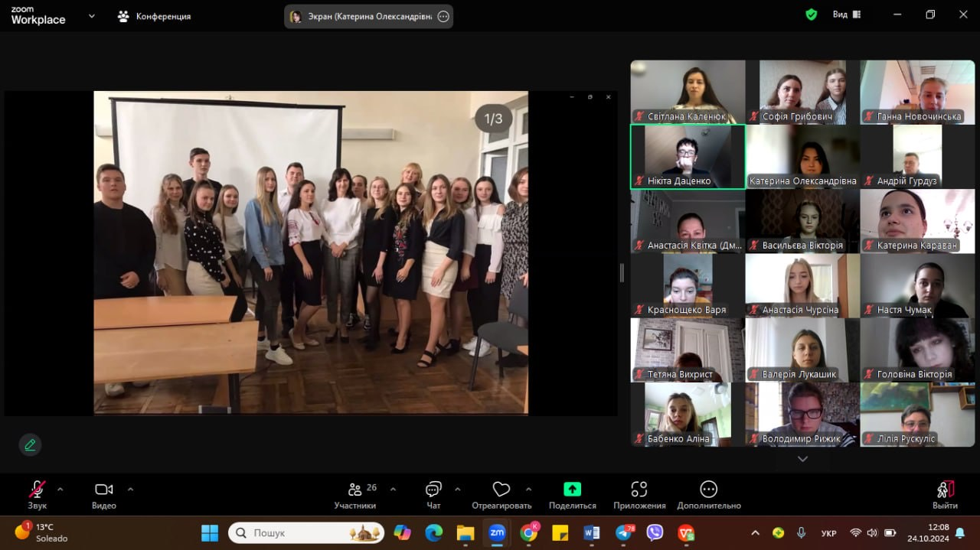
Task: Open the Вид view layout menu
Action: (x=846, y=15)
